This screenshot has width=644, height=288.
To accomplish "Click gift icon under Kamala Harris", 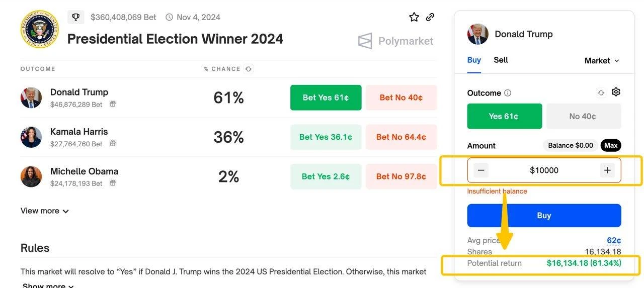I will [x=113, y=144].
